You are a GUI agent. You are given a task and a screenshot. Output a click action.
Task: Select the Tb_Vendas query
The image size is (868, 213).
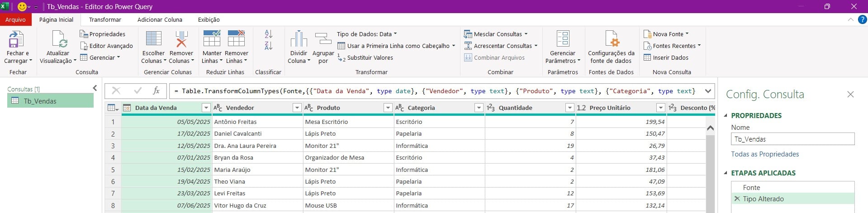tap(50, 101)
